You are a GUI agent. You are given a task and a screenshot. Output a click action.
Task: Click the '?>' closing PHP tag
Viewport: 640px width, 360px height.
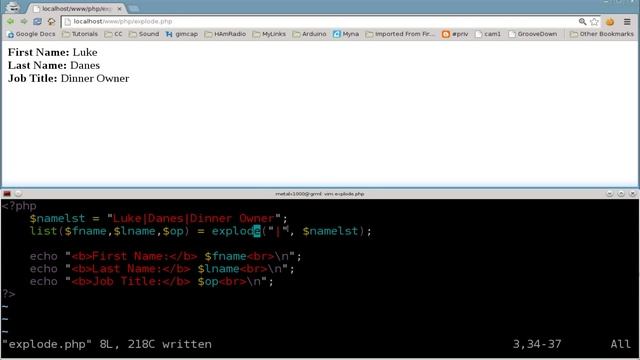(x=9, y=294)
